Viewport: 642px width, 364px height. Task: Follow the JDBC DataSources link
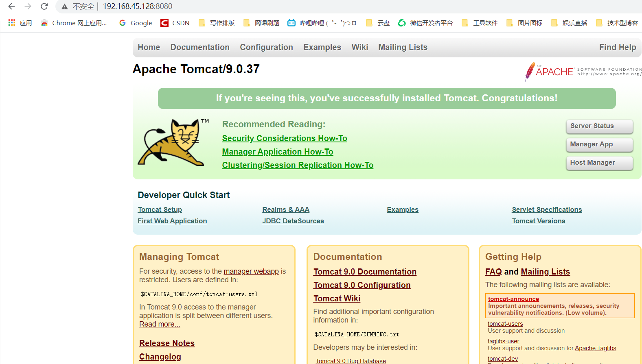coord(293,221)
